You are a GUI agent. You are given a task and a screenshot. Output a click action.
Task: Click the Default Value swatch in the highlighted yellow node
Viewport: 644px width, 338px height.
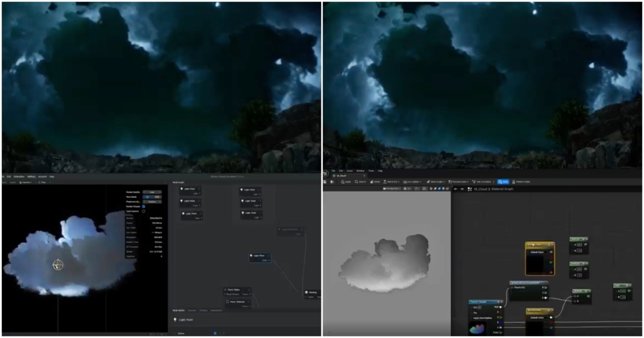pos(545,252)
